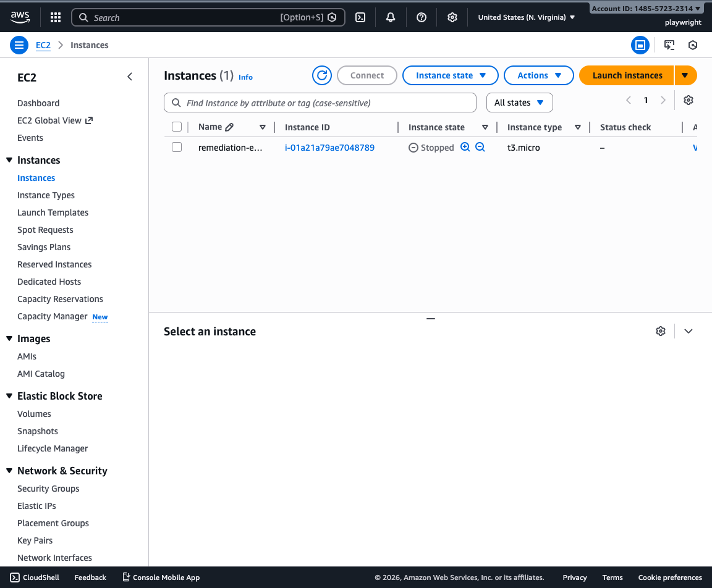712x588 pixels.
Task: Select all instances using the header checkbox
Action: tap(177, 127)
